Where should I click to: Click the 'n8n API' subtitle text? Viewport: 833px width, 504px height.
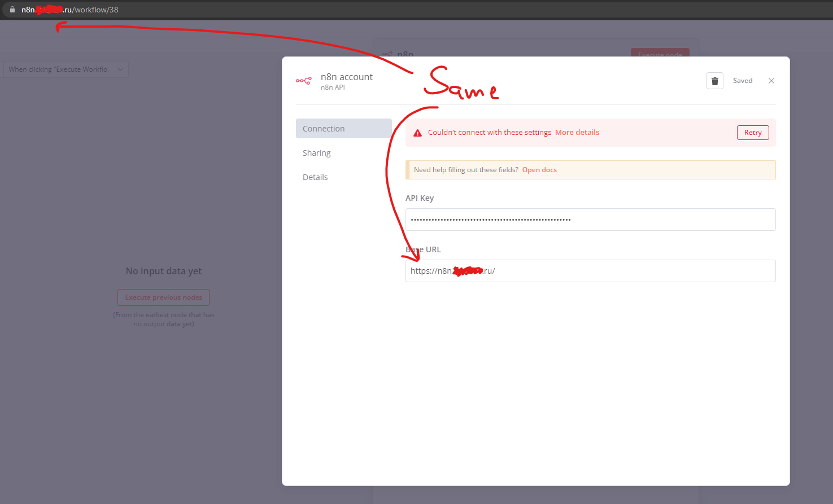coord(333,87)
